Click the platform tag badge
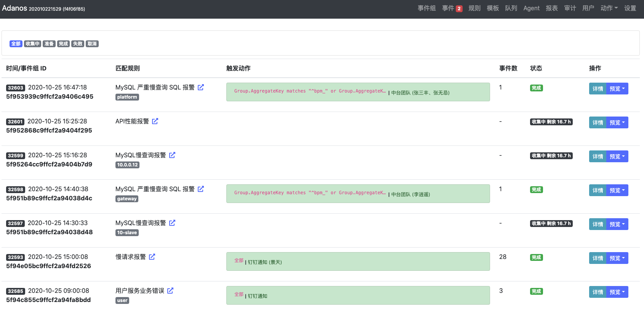The image size is (644, 310). click(127, 97)
